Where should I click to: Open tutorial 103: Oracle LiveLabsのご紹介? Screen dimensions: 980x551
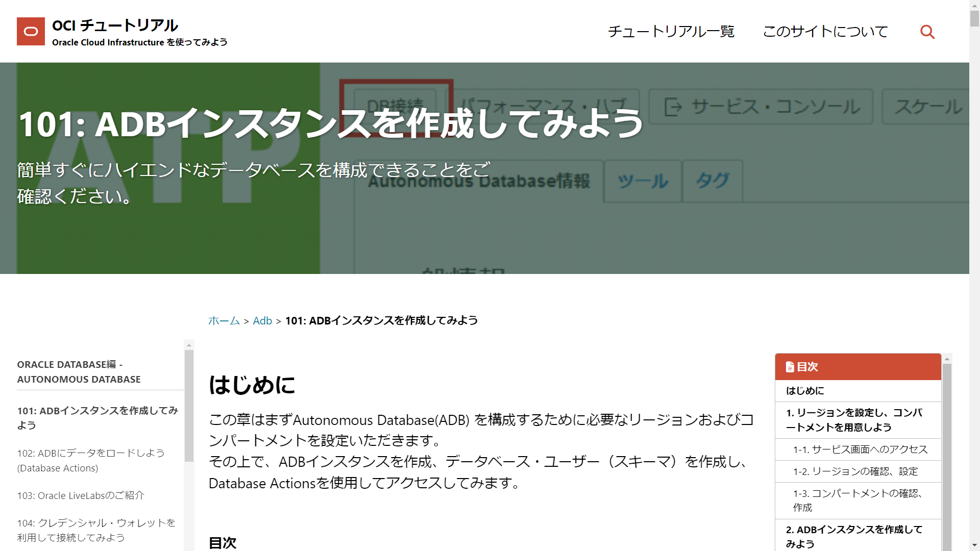coord(81,495)
